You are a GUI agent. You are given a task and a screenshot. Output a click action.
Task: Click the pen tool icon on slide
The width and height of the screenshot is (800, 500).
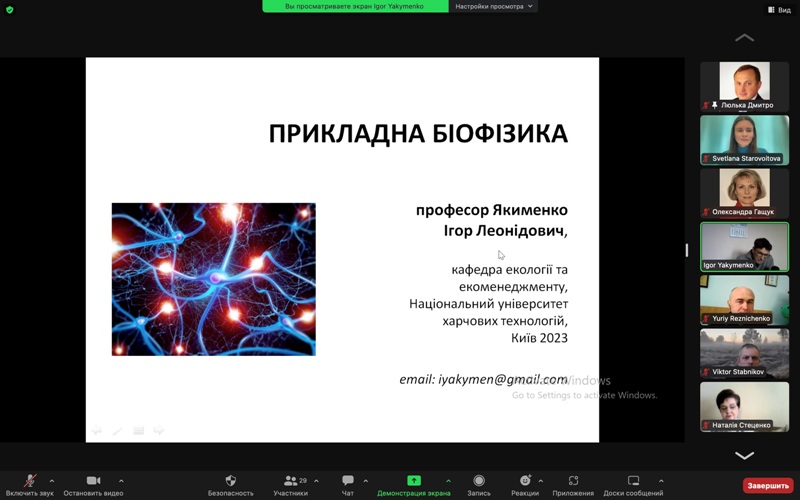tap(117, 431)
